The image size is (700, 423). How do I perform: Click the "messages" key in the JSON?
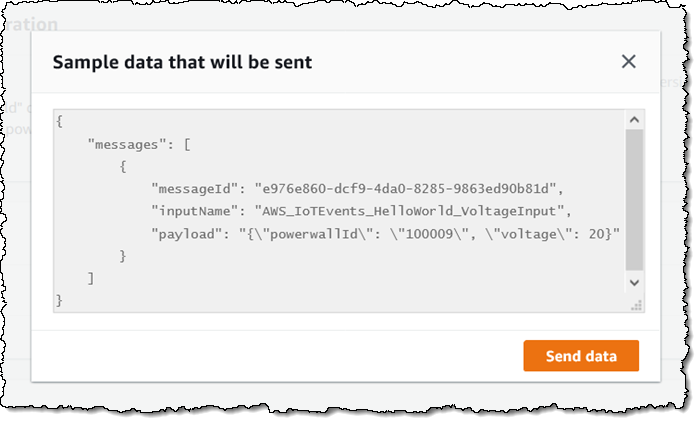125,144
